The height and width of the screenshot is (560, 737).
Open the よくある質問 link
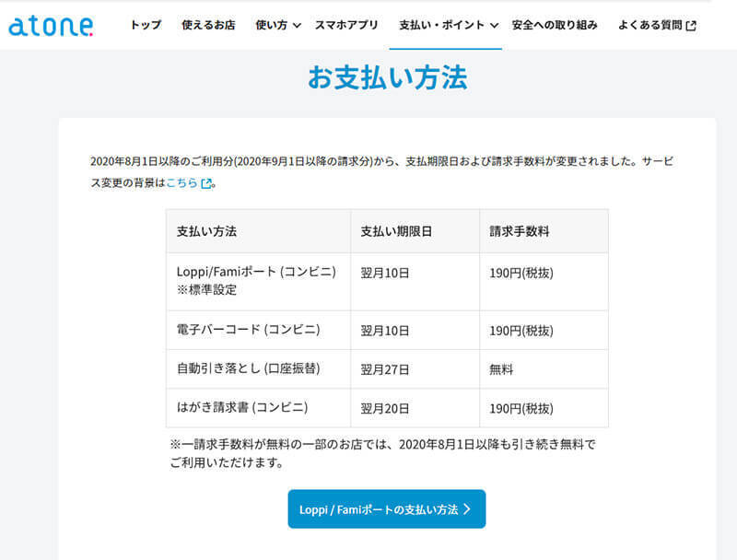coord(650,25)
